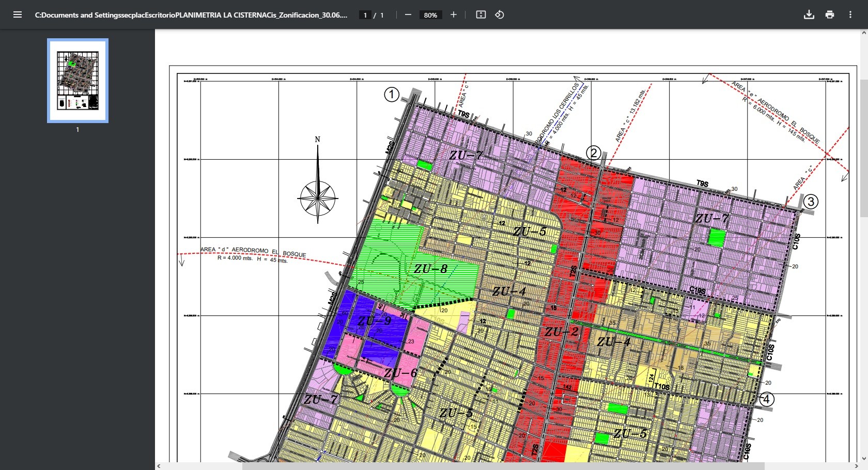Select the page 1 thumbnail
Image resolution: width=868 pixels, height=470 pixels.
click(x=78, y=81)
